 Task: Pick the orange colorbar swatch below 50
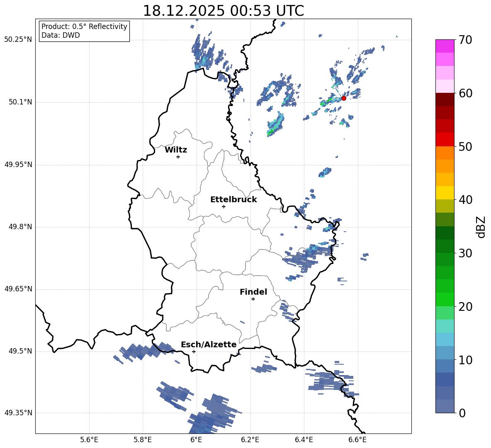(x=445, y=153)
